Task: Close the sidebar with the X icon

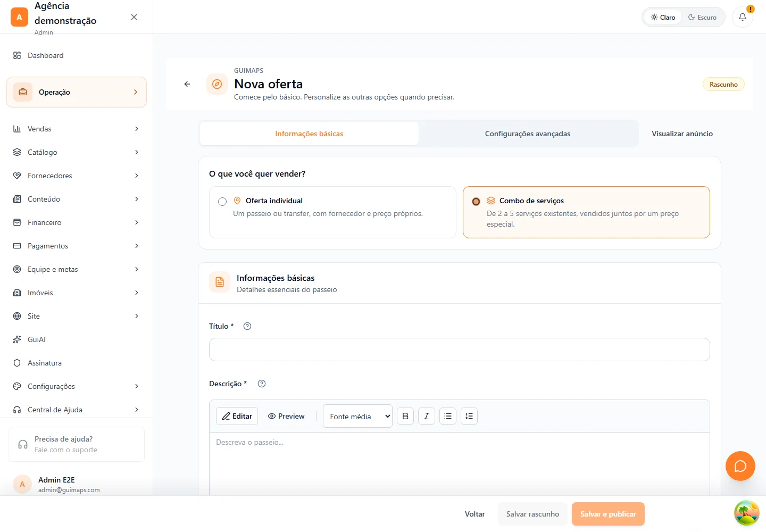Action: [134, 17]
